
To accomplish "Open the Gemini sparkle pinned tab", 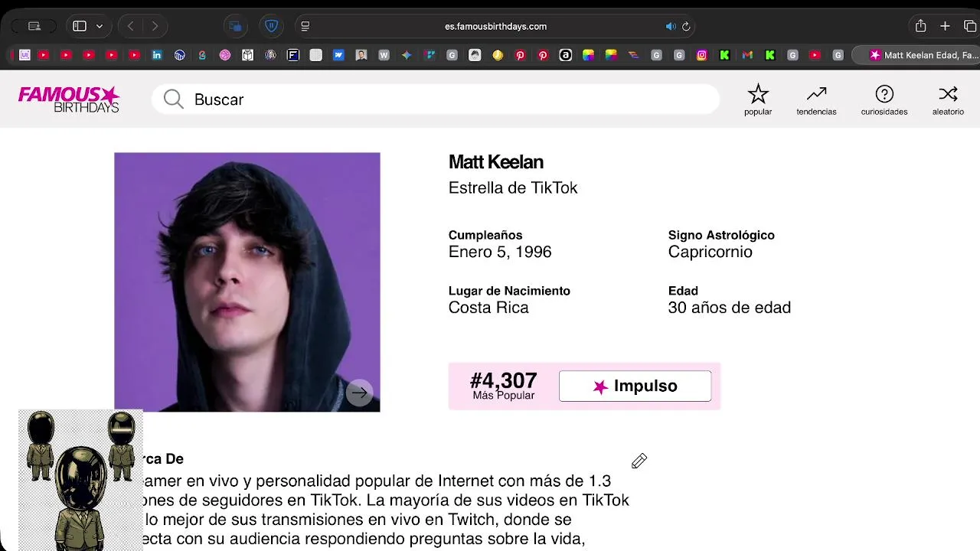I will tap(407, 55).
